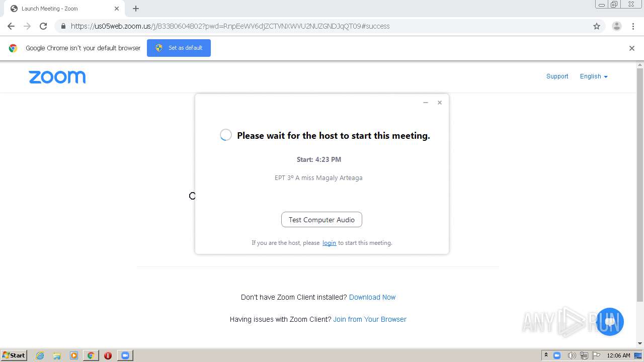
Task: Launch Internet Explorer from the taskbar
Action: click(40, 355)
